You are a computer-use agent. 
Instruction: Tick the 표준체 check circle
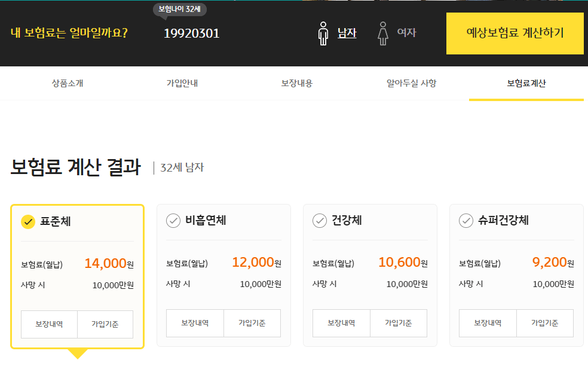point(27,222)
